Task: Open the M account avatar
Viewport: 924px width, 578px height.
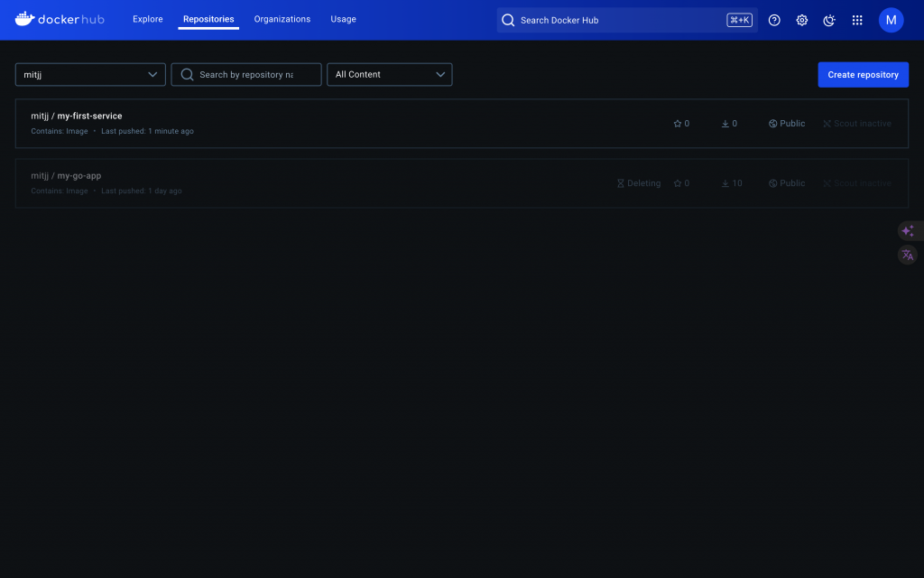Action: (x=891, y=20)
